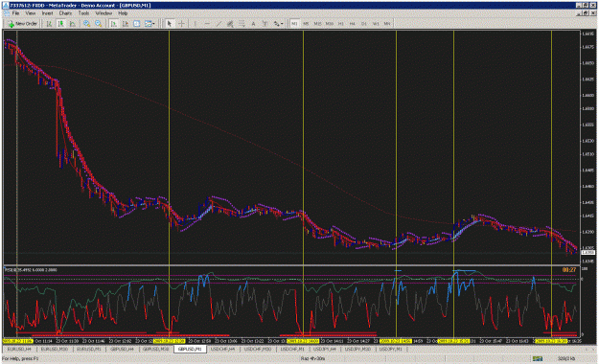599x364 pixels.
Task: Switch to USDJPY,H4 chart tab
Action: coord(324,349)
